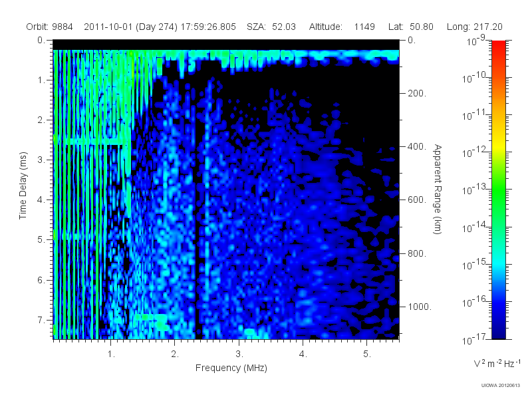532x399 pixels.
Task: Click the 'Altitude: 1149' label
Action: pyautogui.click(x=342, y=27)
